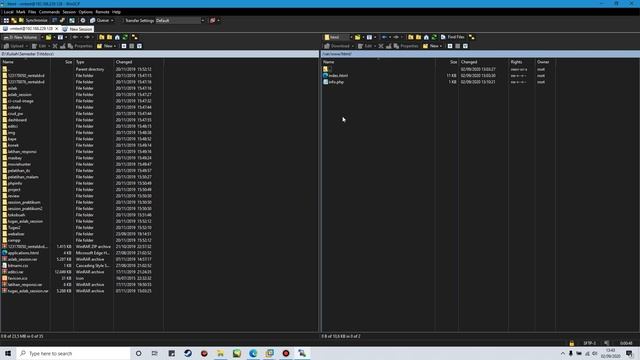
Task: Open the Options menu
Action: 85,12
